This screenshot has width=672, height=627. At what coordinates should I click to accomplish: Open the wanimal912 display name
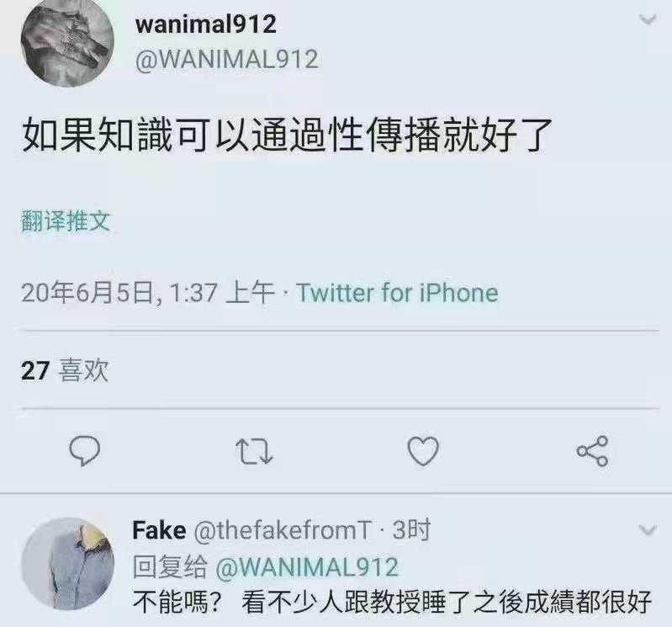tap(206, 24)
